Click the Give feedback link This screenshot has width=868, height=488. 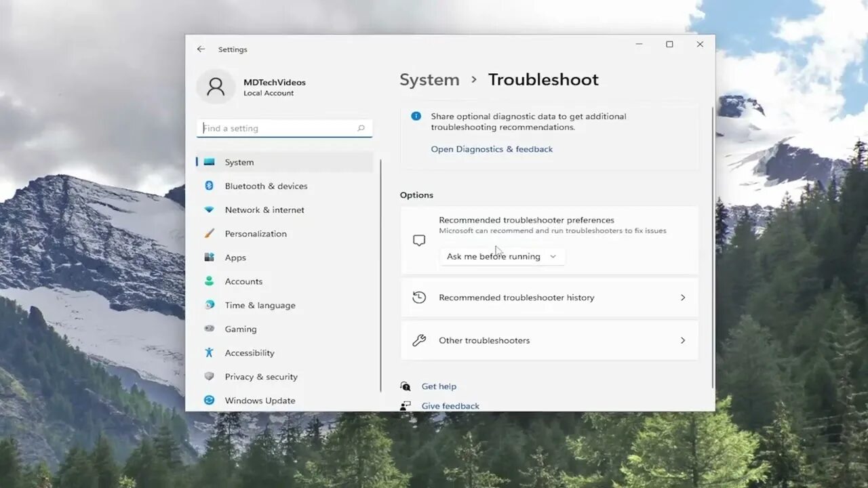450,406
